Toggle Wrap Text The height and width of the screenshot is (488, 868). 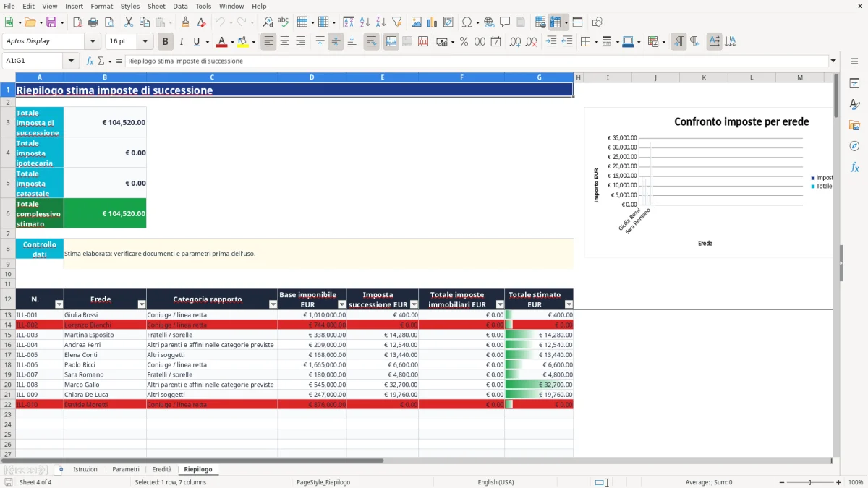[372, 42]
